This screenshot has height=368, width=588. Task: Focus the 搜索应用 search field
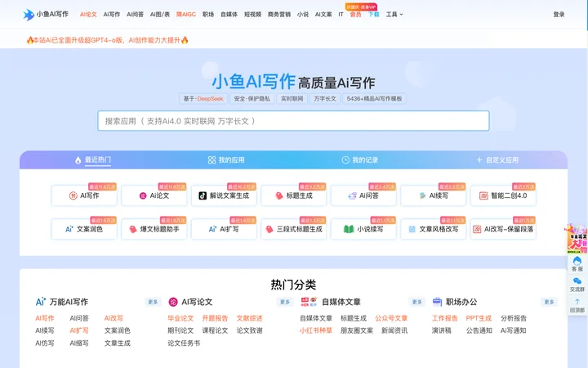tap(294, 121)
